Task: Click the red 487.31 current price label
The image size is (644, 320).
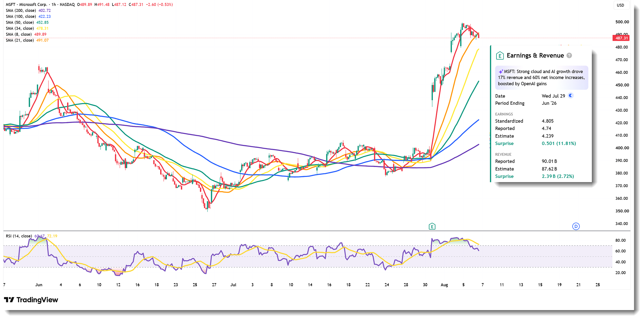Action: pyautogui.click(x=621, y=38)
